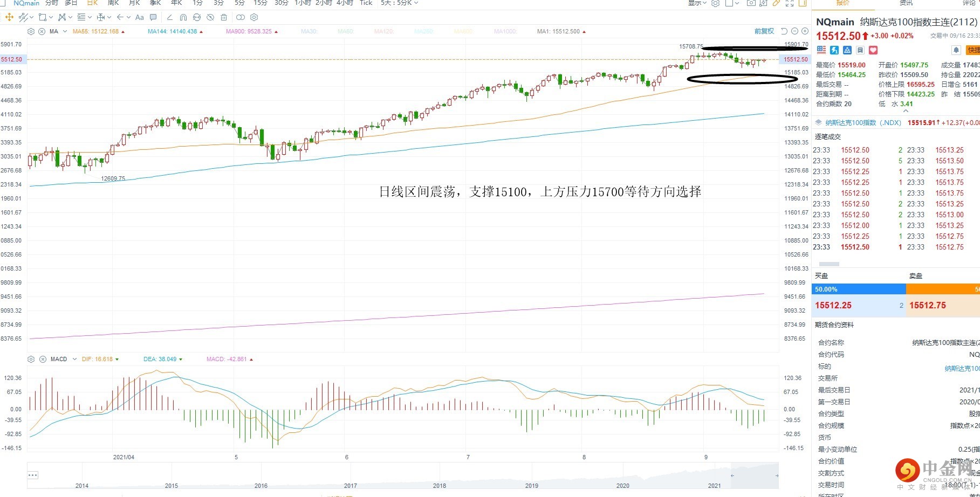This screenshot has height=497, width=980.
Task: Set price alert with bell icon
Action: (x=956, y=50)
